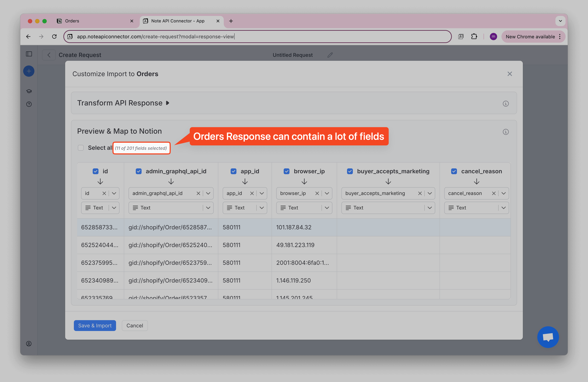Toggle the sidebar panel icon

click(29, 54)
